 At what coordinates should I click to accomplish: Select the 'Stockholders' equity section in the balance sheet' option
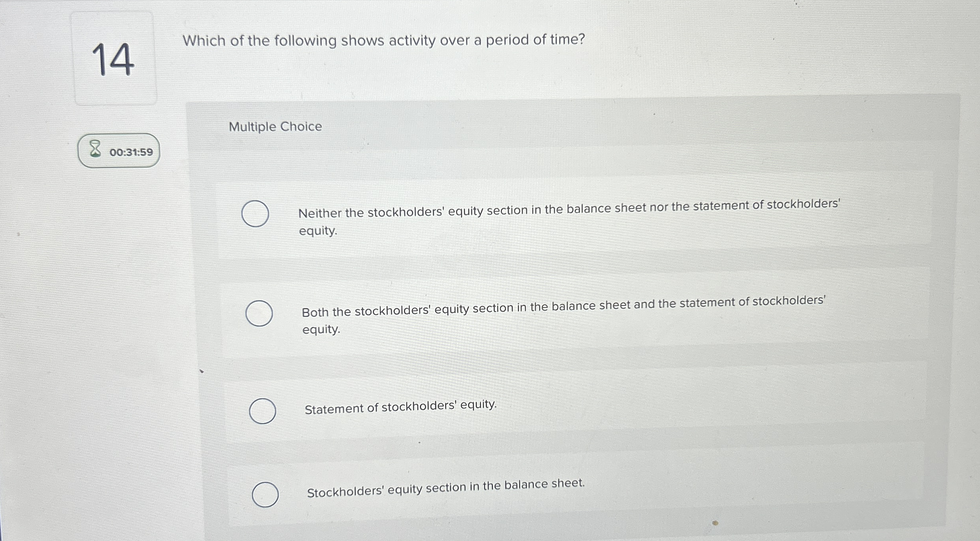(266, 494)
